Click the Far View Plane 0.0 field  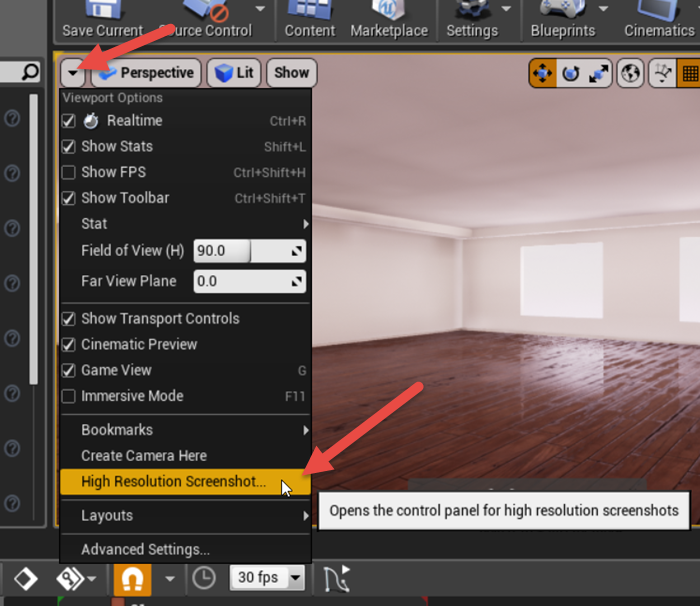250,281
